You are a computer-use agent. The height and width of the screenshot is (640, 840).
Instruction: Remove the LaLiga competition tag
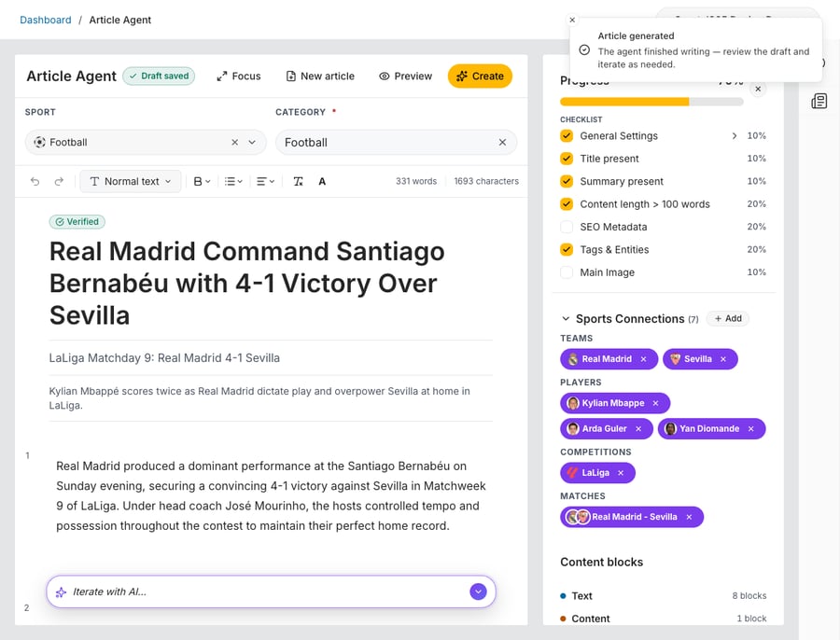point(621,473)
